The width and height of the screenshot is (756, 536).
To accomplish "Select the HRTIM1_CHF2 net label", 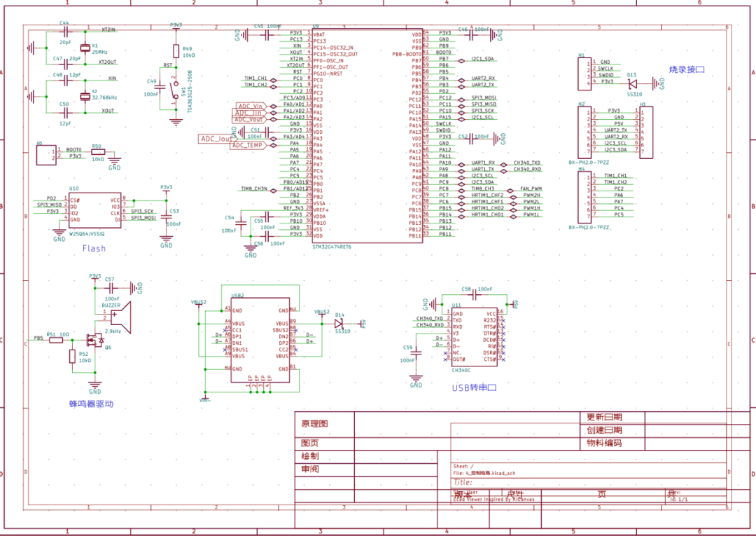I will coord(487,195).
